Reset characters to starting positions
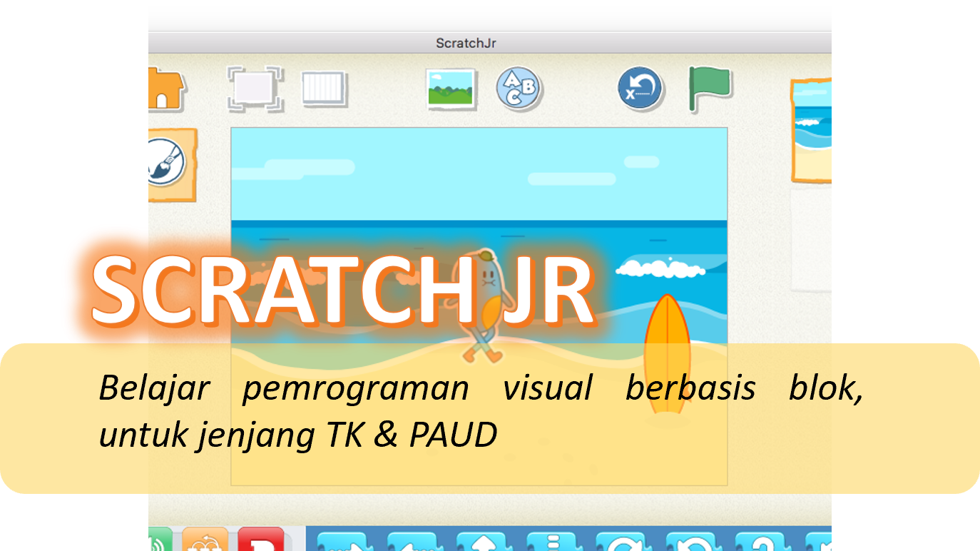 point(640,89)
